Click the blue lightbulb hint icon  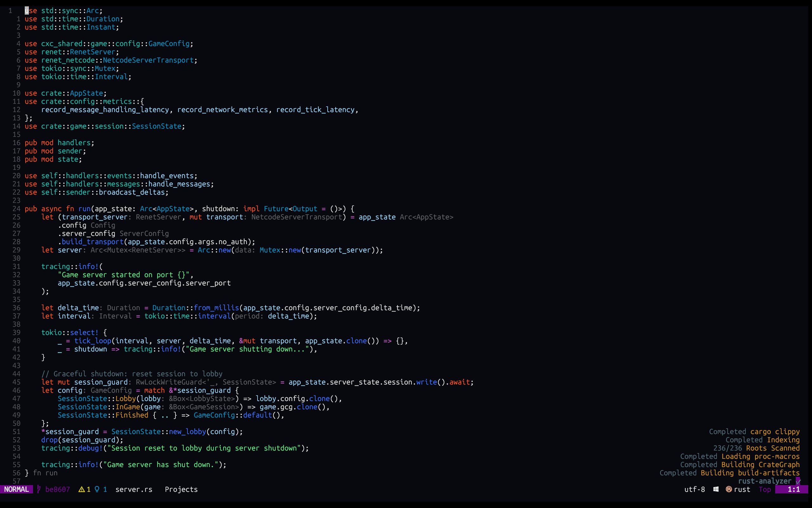[97, 489]
